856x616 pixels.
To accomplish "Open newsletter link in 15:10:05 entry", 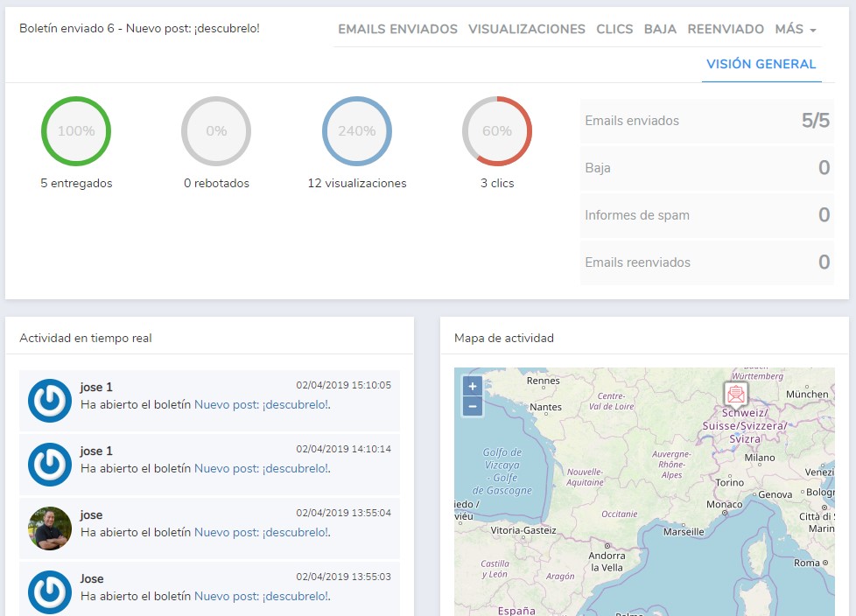I will tap(261, 405).
